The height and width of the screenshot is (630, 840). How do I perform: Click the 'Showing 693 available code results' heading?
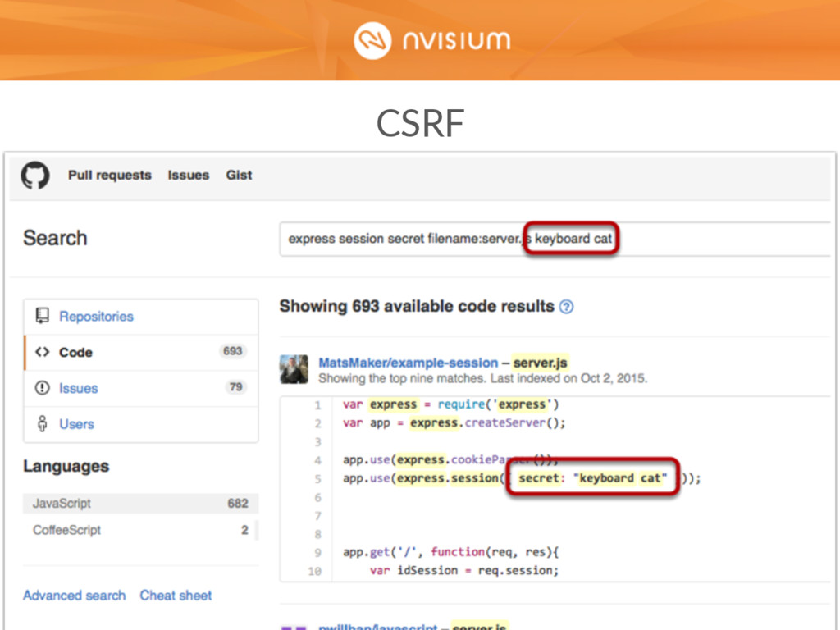pyautogui.click(x=417, y=307)
